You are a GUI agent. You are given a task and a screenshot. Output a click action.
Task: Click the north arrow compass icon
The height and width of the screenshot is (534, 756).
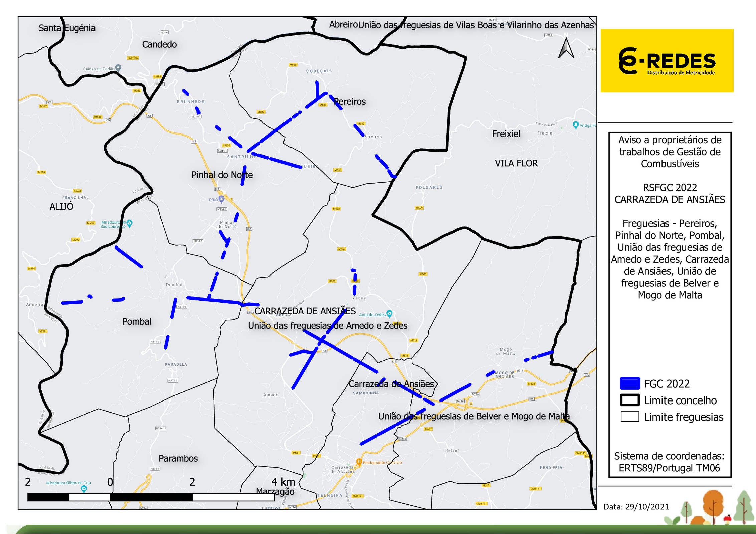[x=566, y=49]
